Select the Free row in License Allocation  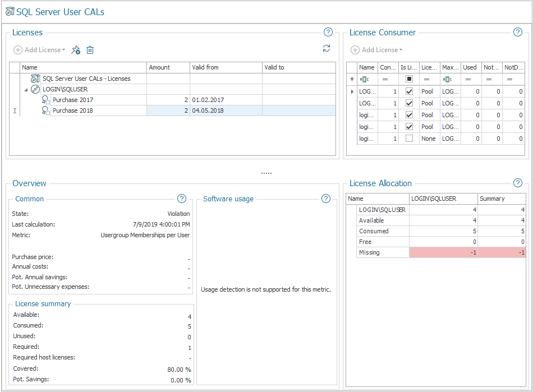tap(441, 242)
